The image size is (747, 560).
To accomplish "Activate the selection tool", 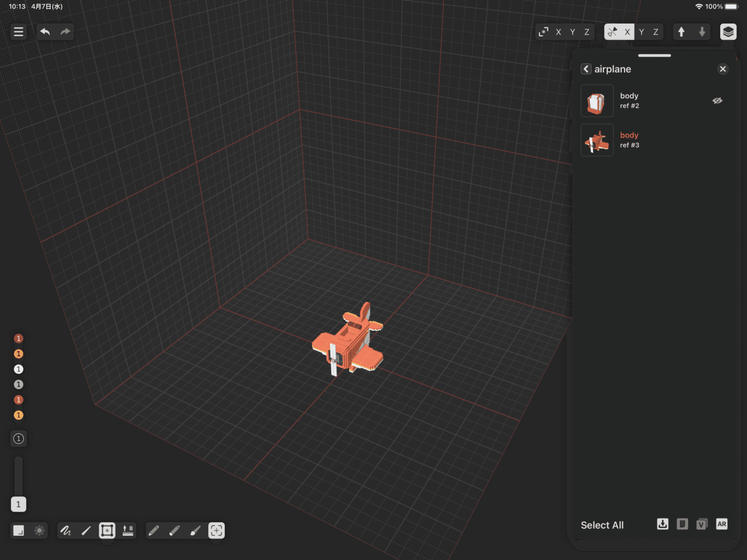I will click(x=217, y=531).
